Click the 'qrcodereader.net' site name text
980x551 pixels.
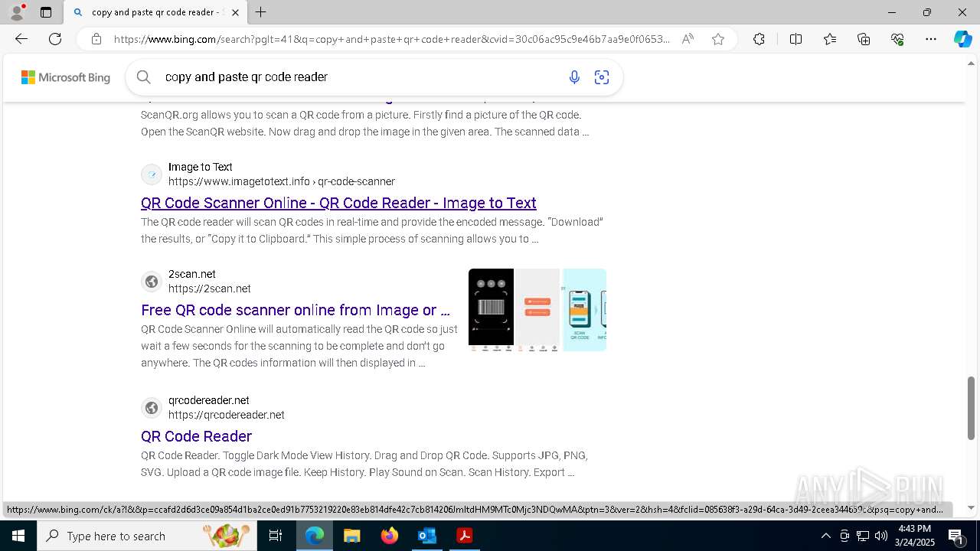tap(209, 400)
